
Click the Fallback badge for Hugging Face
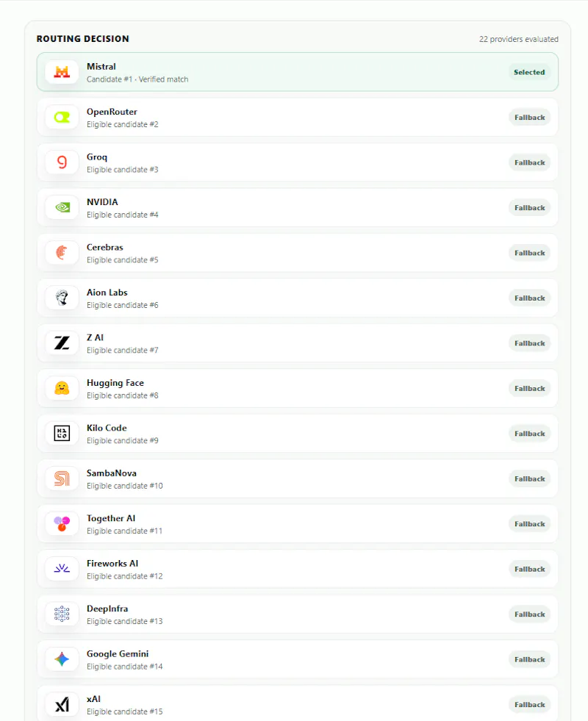pyautogui.click(x=530, y=388)
